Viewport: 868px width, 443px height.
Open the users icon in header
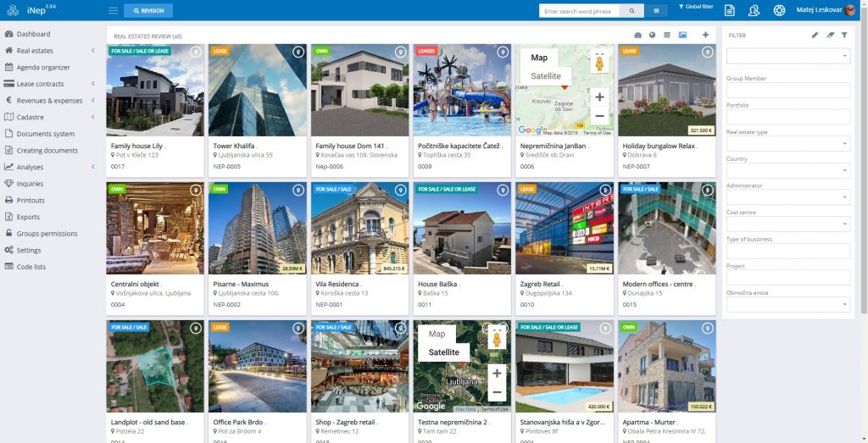point(754,10)
